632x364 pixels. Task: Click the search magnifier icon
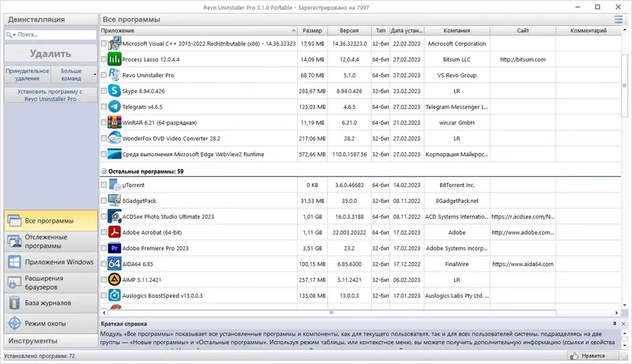[x=9, y=35]
